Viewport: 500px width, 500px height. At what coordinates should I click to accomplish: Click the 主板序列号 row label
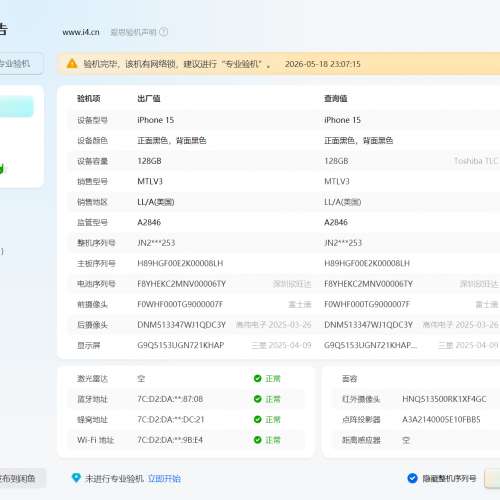pos(96,263)
